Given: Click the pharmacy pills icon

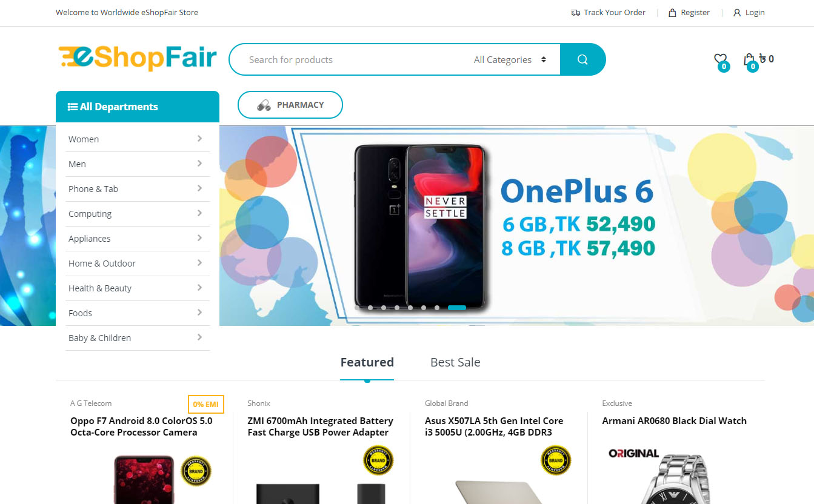Looking at the screenshot, I should coord(264,105).
